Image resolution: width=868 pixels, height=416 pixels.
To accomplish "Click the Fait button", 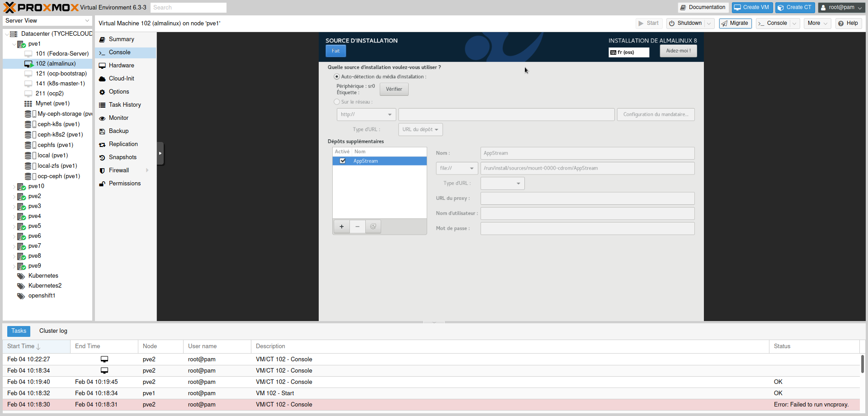I will pyautogui.click(x=336, y=51).
